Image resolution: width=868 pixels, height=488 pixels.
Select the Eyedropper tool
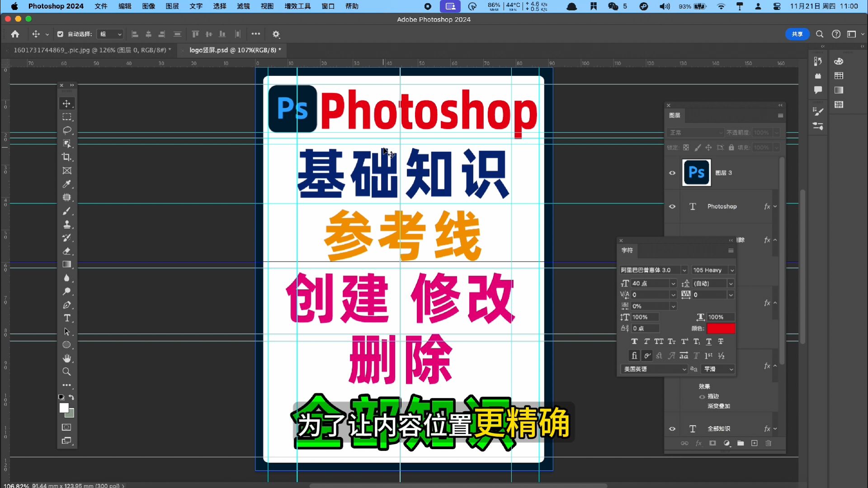(67, 184)
